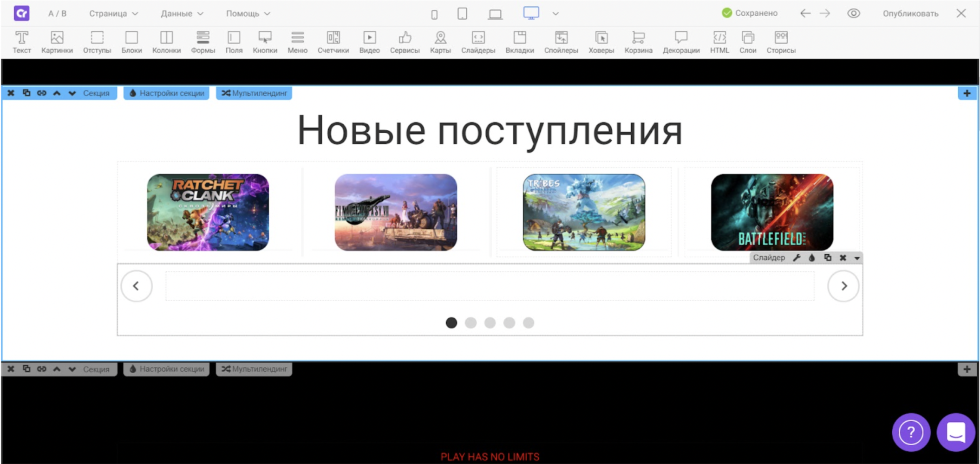Image resolution: width=980 pixels, height=464 pixels.
Task: Select the Спойлеры tool
Action: click(x=561, y=42)
